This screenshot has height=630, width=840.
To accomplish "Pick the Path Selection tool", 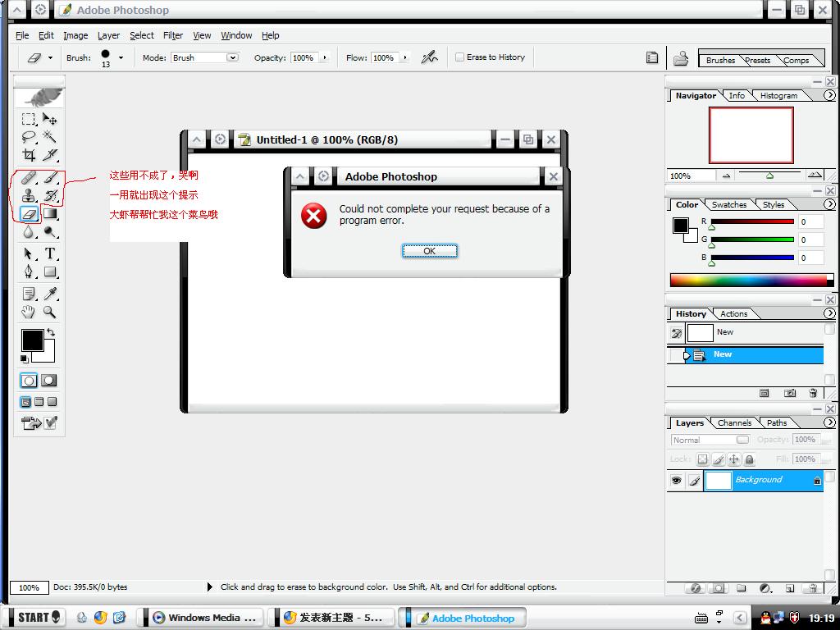I will tap(29, 254).
